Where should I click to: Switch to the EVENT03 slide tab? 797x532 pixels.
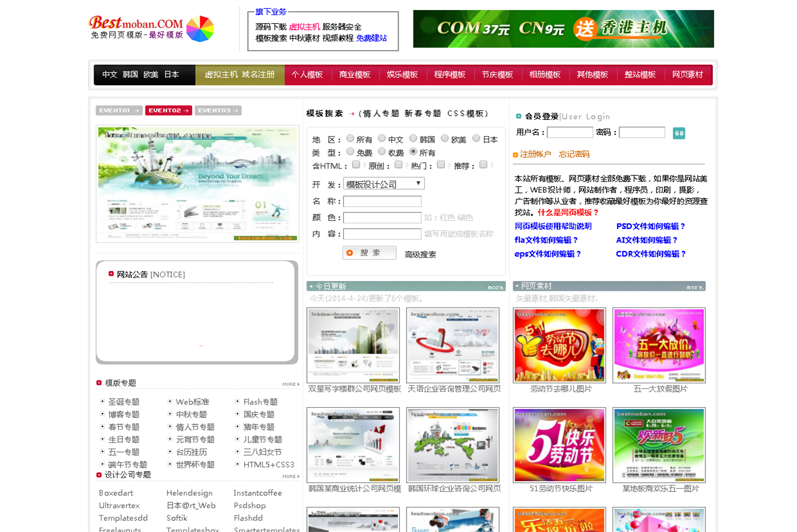coord(218,110)
